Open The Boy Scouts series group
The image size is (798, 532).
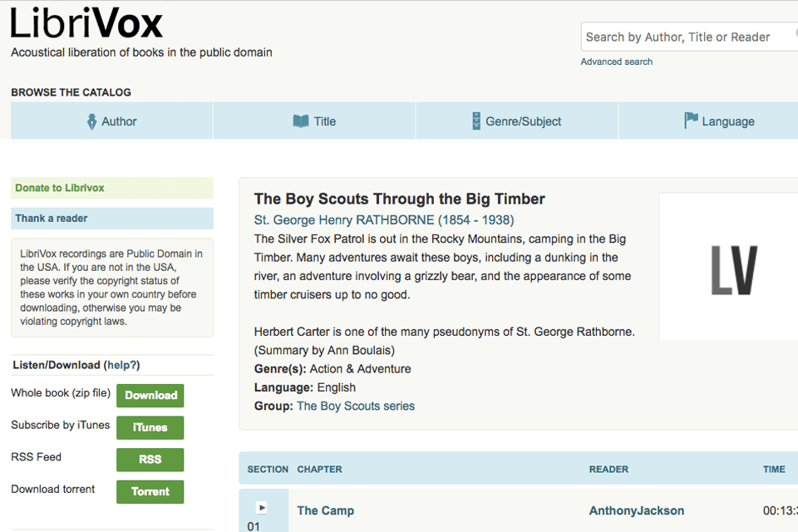(x=356, y=406)
